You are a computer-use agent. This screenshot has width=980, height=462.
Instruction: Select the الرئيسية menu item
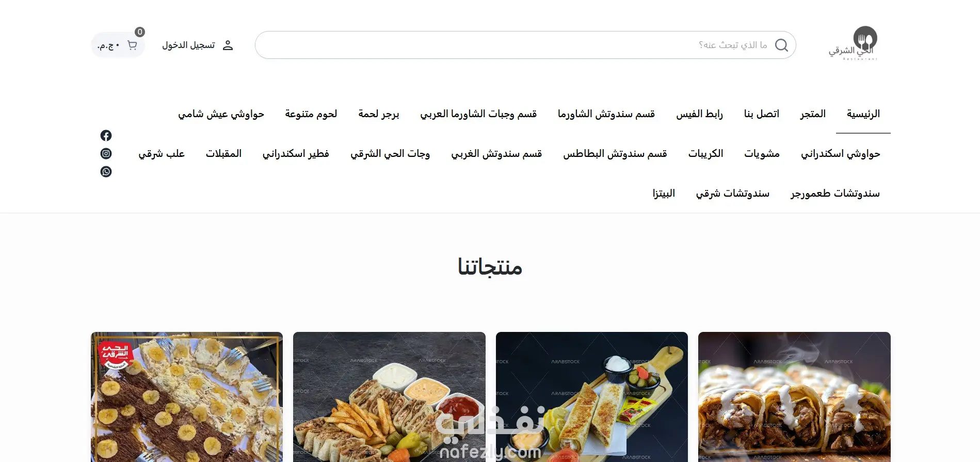(863, 114)
